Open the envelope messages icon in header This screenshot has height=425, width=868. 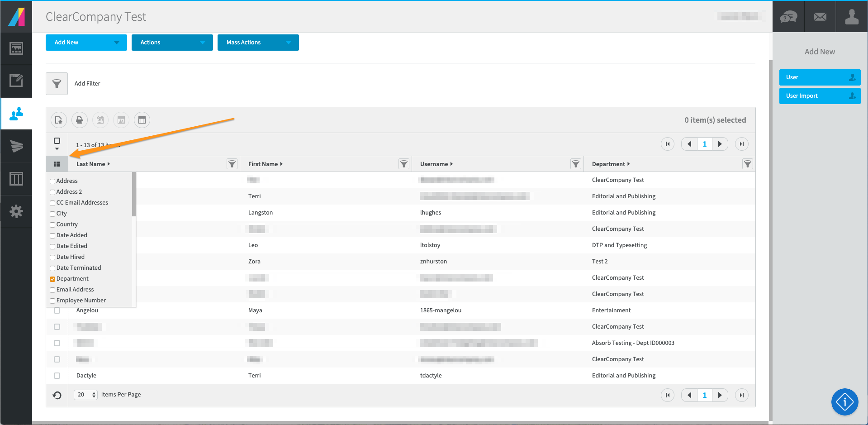pyautogui.click(x=820, y=17)
